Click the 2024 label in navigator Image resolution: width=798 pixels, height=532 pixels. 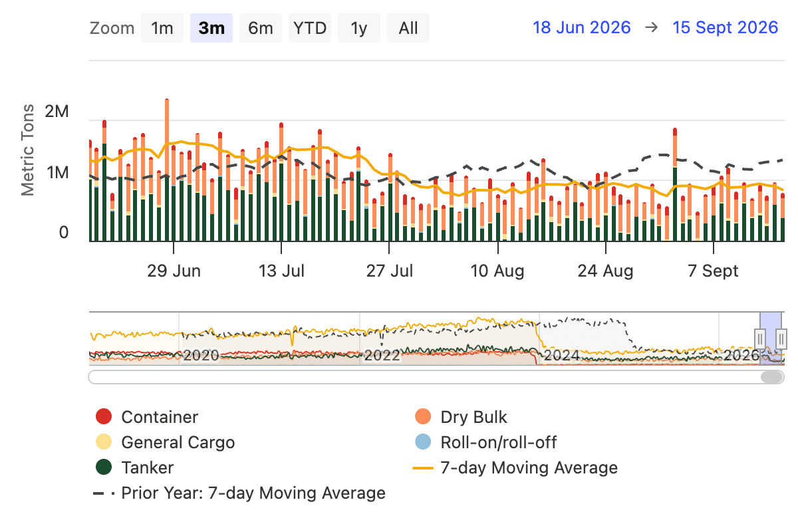[x=562, y=356]
